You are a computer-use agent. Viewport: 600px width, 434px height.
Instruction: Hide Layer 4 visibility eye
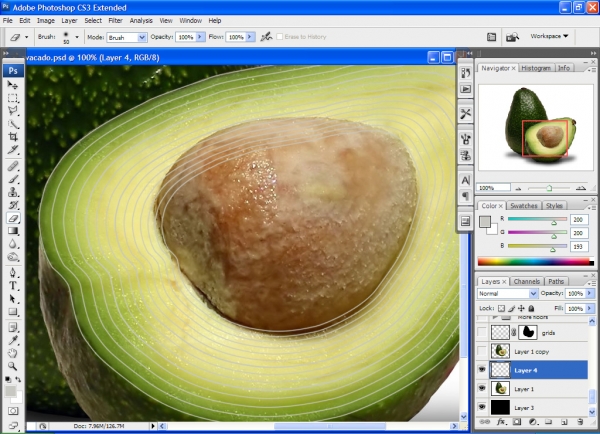(x=482, y=370)
